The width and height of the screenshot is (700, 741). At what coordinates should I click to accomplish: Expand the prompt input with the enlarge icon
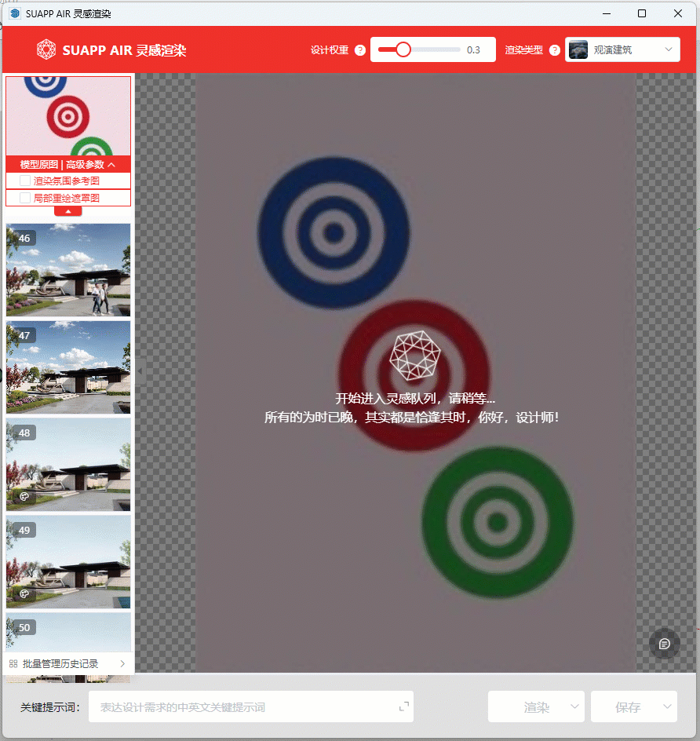(x=404, y=706)
